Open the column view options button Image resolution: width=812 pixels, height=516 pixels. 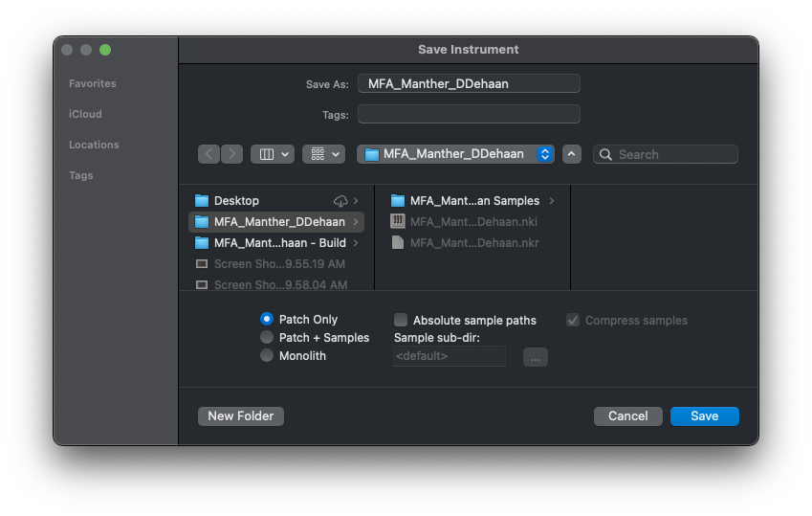point(273,154)
